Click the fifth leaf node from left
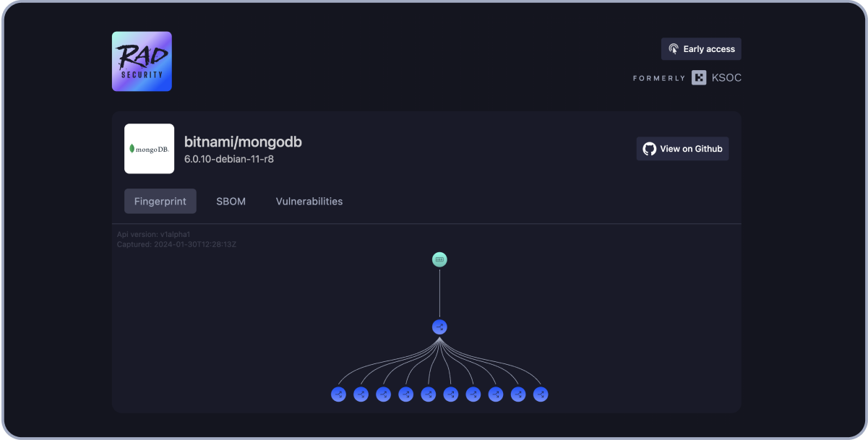868x440 pixels. (x=428, y=394)
